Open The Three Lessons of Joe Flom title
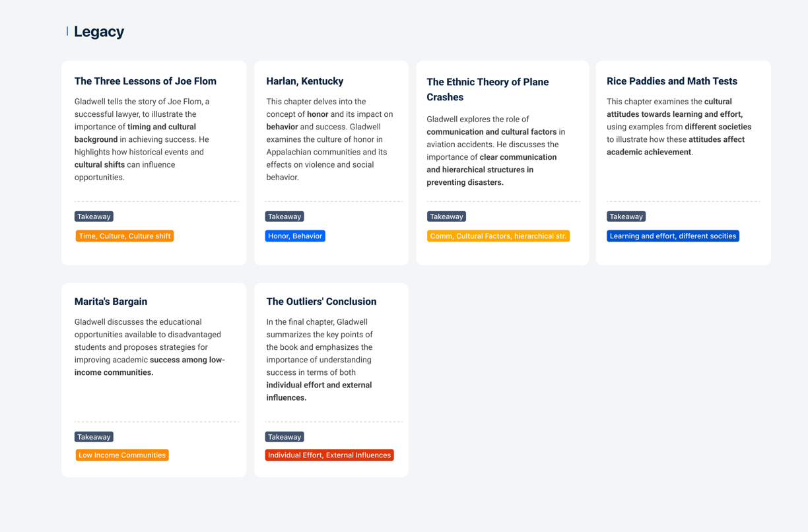This screenshot has height=532, width=808. (x=145, y=81)
